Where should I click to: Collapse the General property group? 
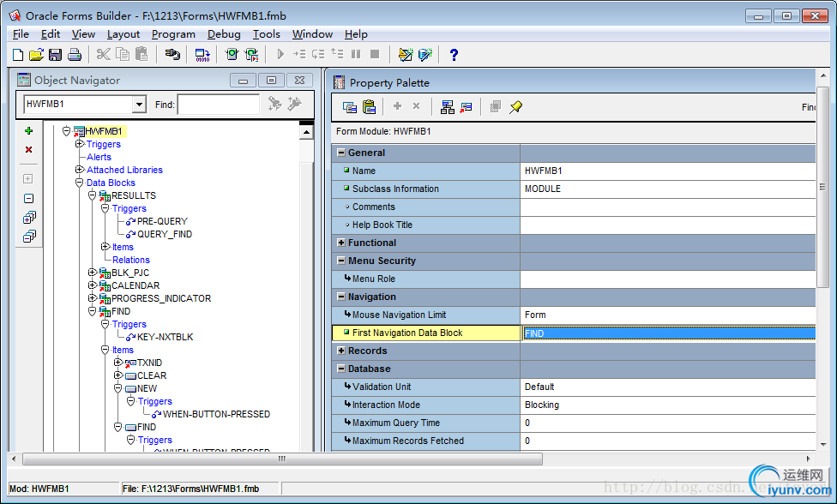[341, 153]
